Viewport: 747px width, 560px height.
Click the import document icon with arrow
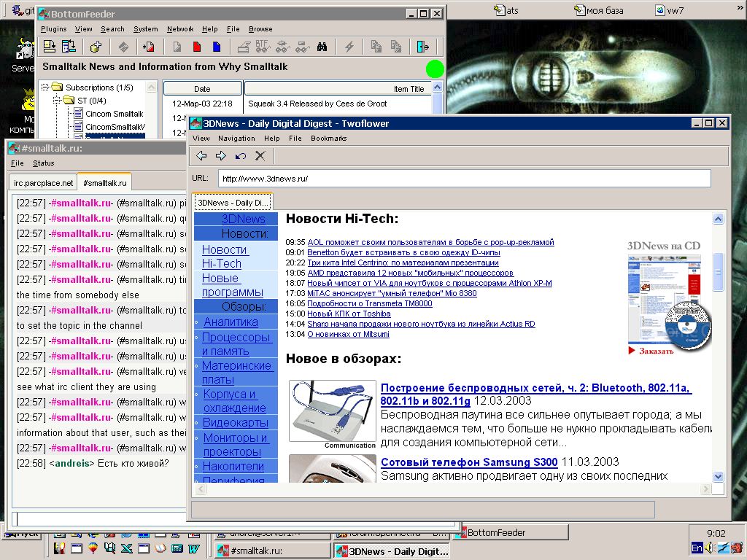pyautogui.click(x=148, y=46)
